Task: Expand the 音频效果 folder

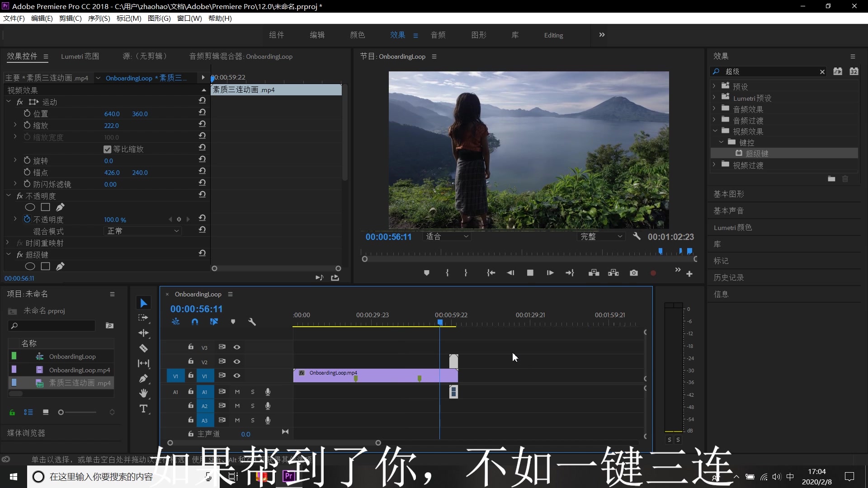Action: tap(714, 108)
